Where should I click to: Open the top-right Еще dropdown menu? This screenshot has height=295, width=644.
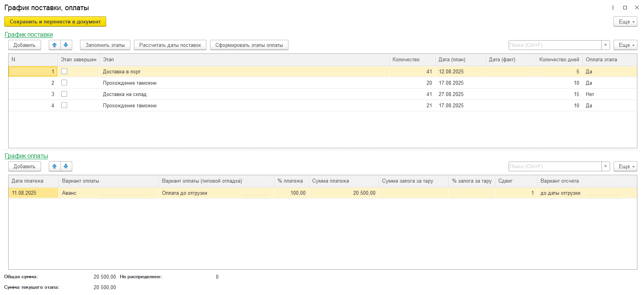(625, 22)
